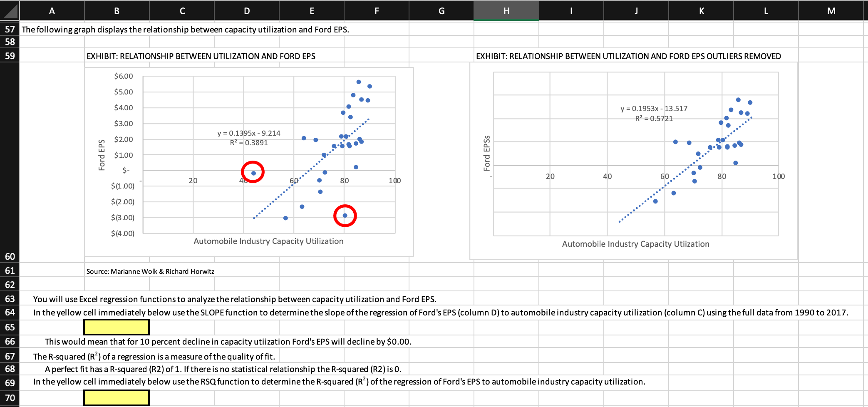Select column A header

click(52, 11)
